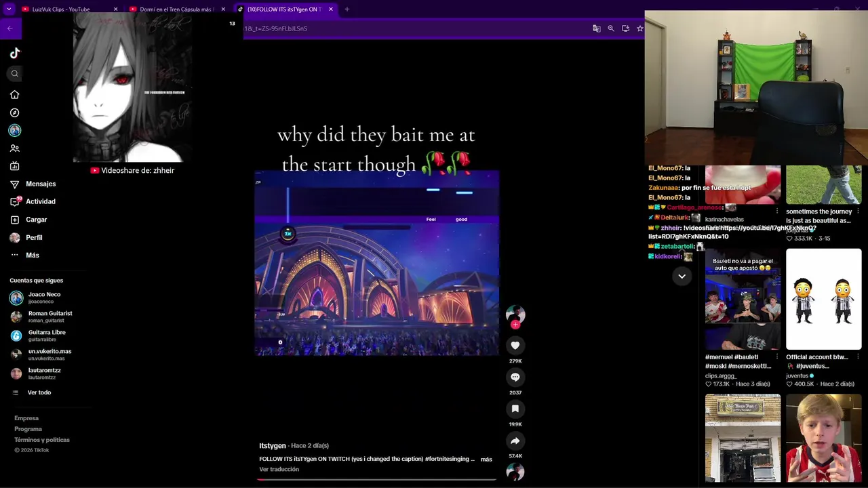Click the install app icon in address bar

[625, 28]
